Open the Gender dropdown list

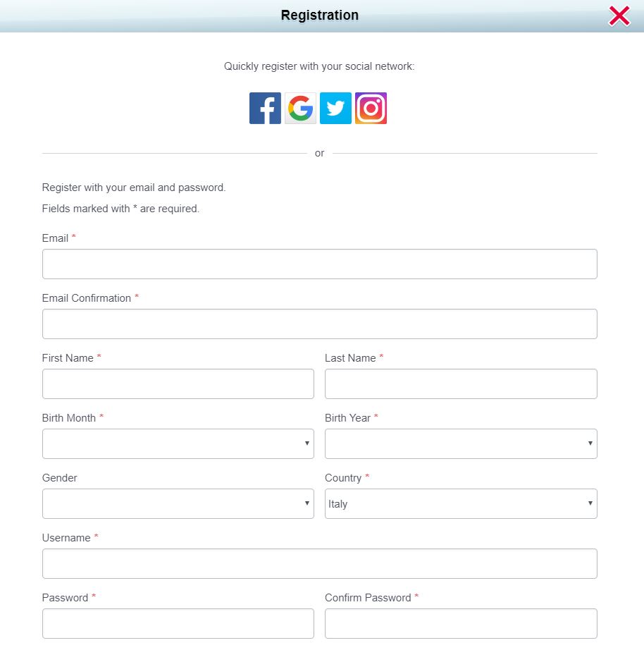point(178,503)
